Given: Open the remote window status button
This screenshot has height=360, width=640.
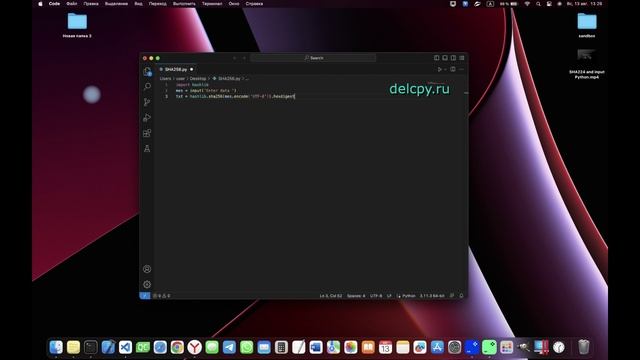Looking at the screenshot, I should coord(145,296).
